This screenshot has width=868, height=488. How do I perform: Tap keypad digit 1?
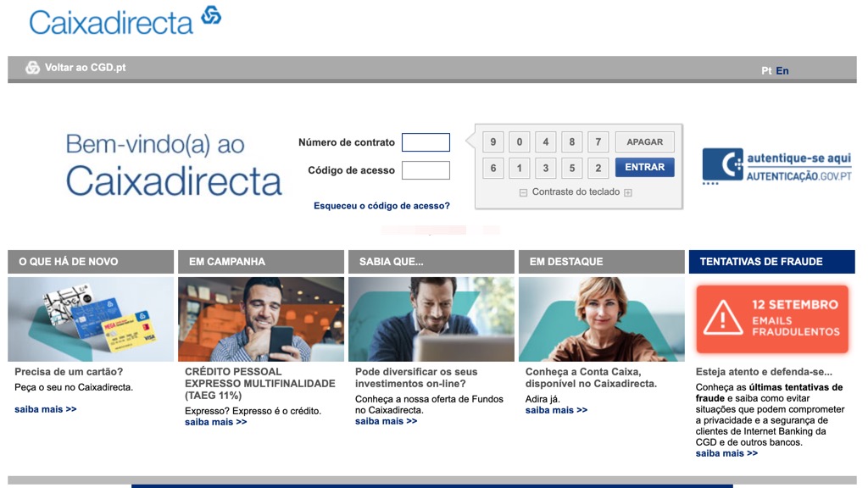(x=520, y=169)
